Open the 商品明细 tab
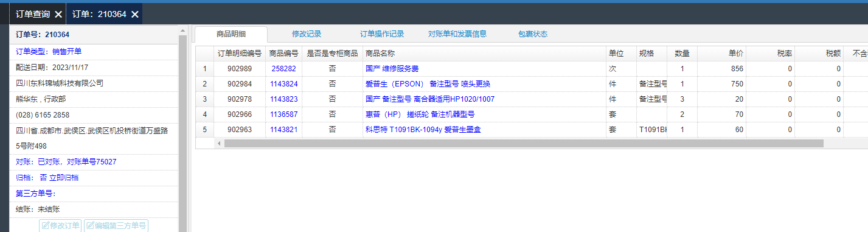 (x=231, y=34)
